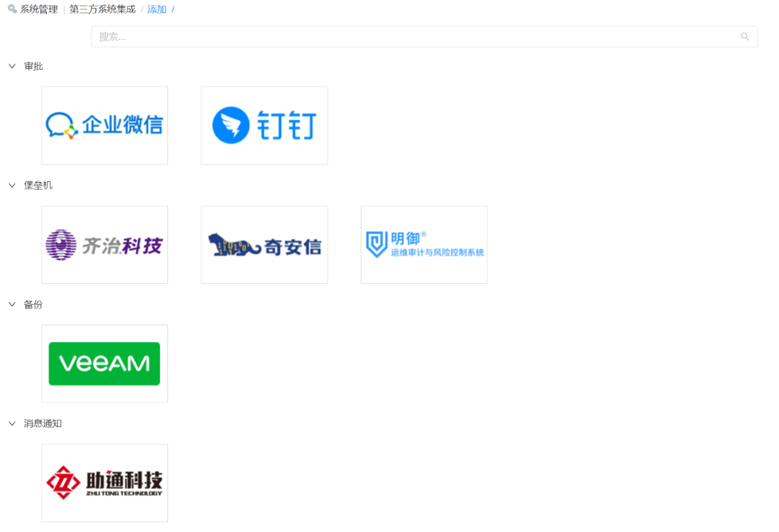Collapse the 备份 section
The height and width of the screenshot is (532, 779).
[x=12, y=304]
